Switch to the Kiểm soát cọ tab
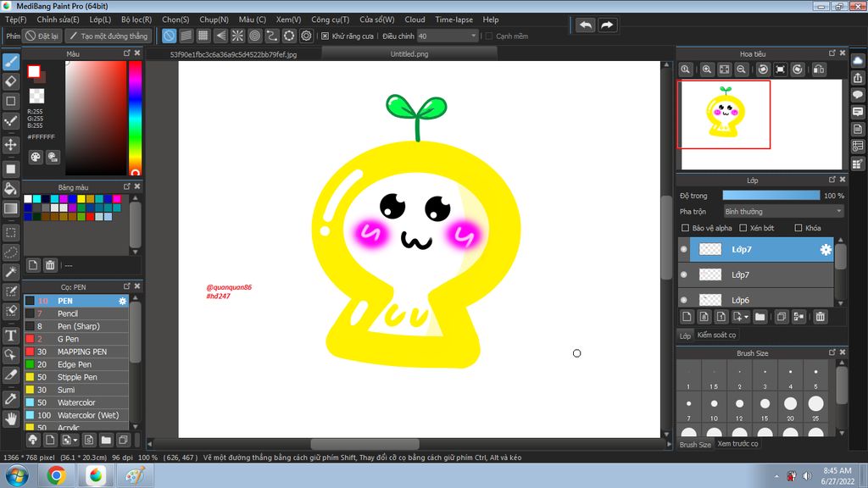The height and width of the screenshot is (488, 868). (x=716, y=335)
